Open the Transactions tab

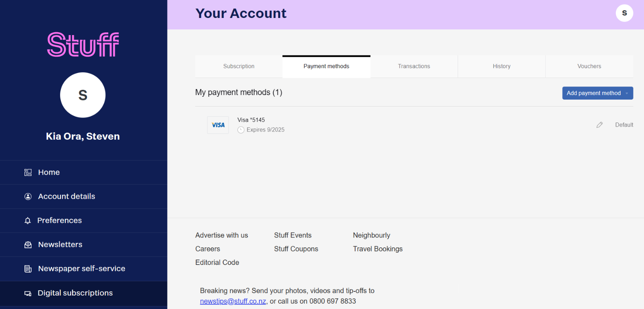click(x=414, y=67)
